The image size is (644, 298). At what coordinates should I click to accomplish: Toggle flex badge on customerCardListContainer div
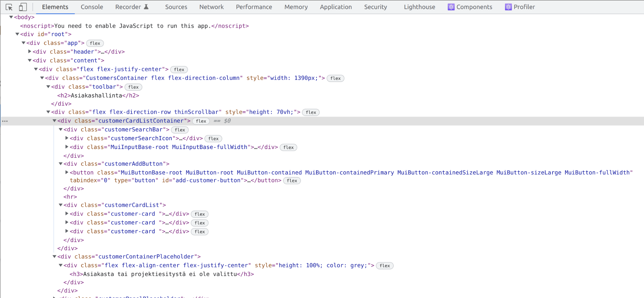click(x=201, y=121)
